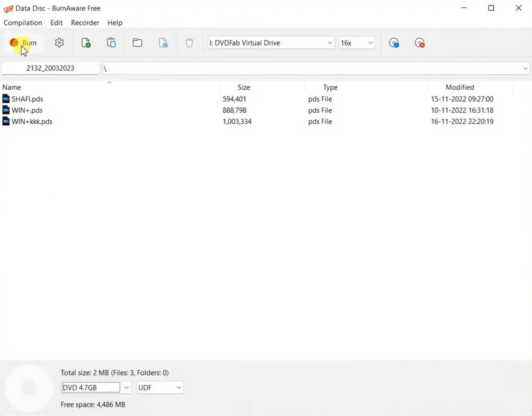Image resolution: width=532 pixels, height=416 pixels.
Task: Click the file properties icon
Action: click(x=163, y=43)
